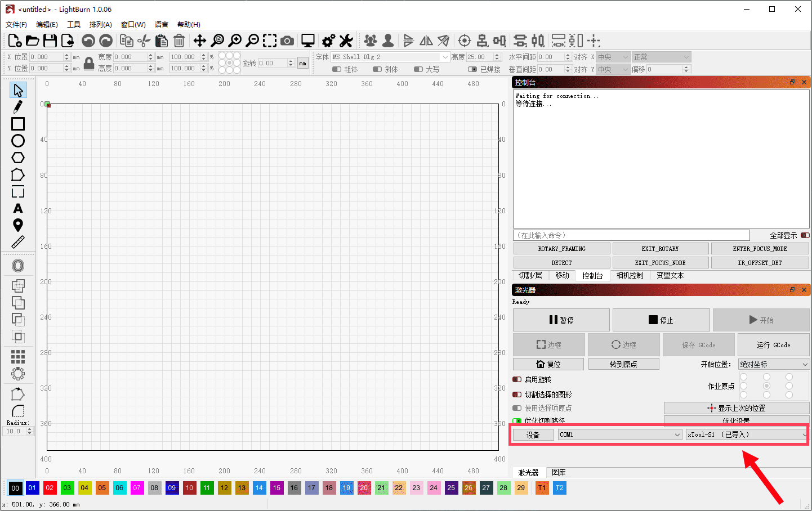Open the Grid Array tool
812x511 pixels.
point(18,356)
